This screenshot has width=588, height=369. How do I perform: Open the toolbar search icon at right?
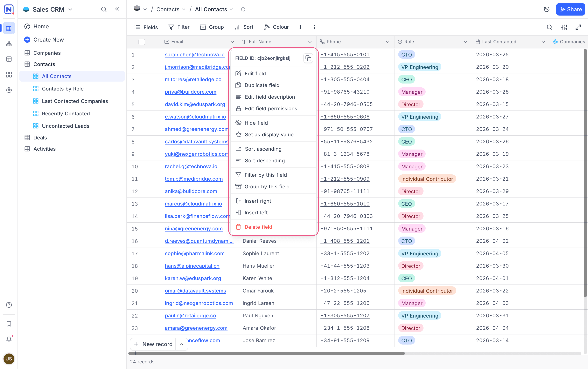549,27
